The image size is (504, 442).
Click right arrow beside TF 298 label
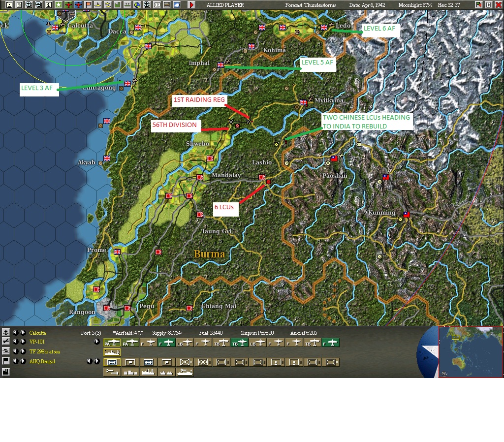coord(23,351)
